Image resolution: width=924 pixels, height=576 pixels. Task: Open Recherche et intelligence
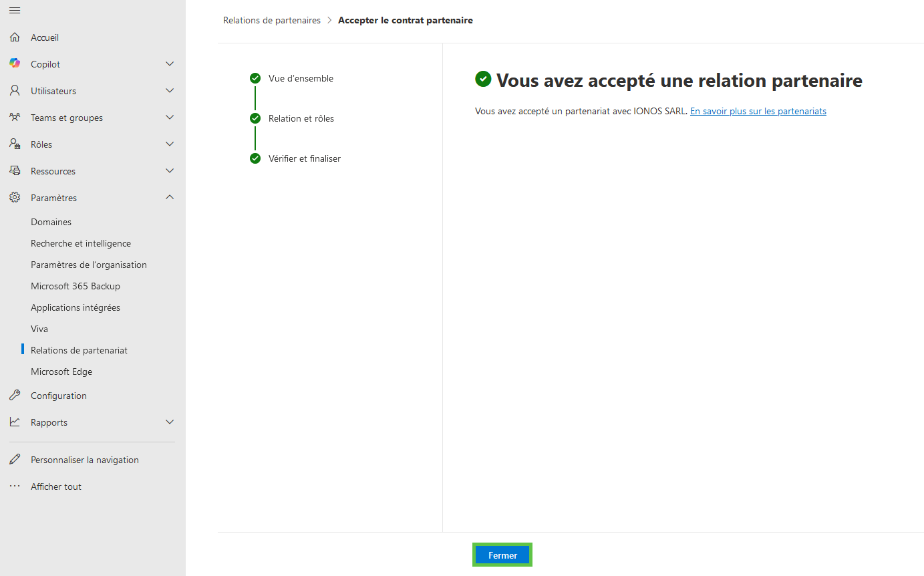[x=81, y=243]
